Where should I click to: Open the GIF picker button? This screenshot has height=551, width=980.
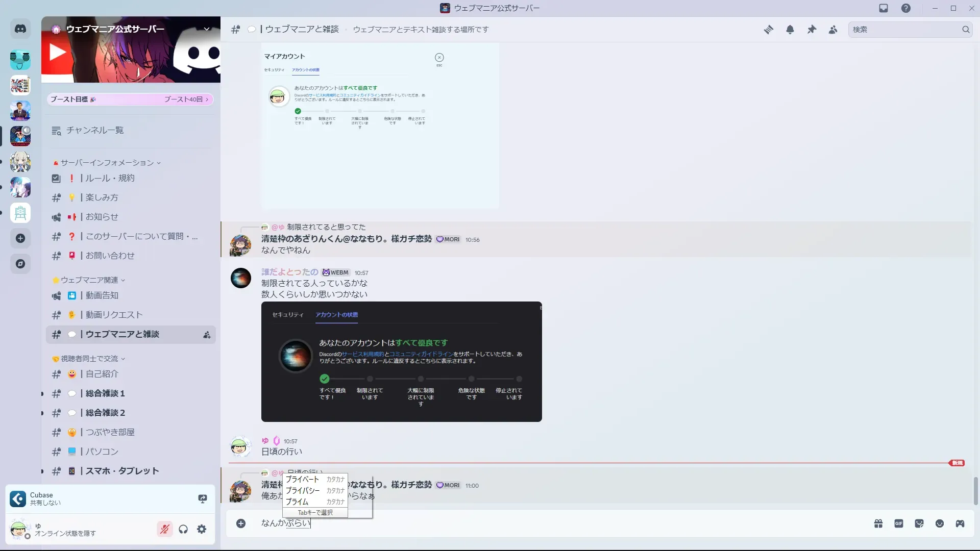(898, 523)
